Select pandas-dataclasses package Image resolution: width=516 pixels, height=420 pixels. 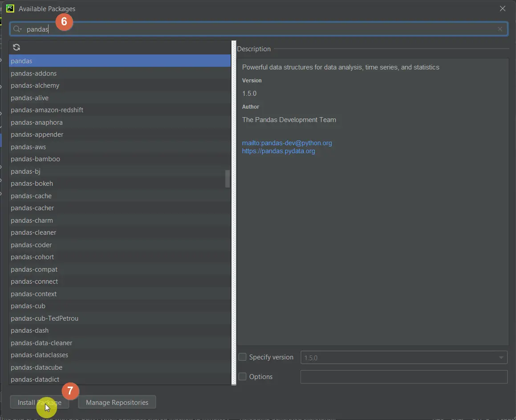click(120, 355)
